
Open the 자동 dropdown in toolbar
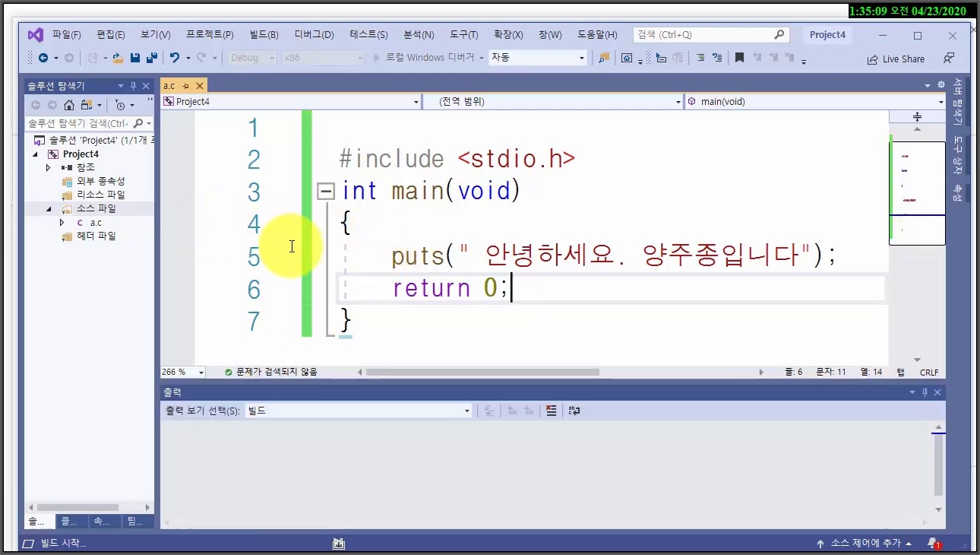pyautogui.click(x=539, y=58)
